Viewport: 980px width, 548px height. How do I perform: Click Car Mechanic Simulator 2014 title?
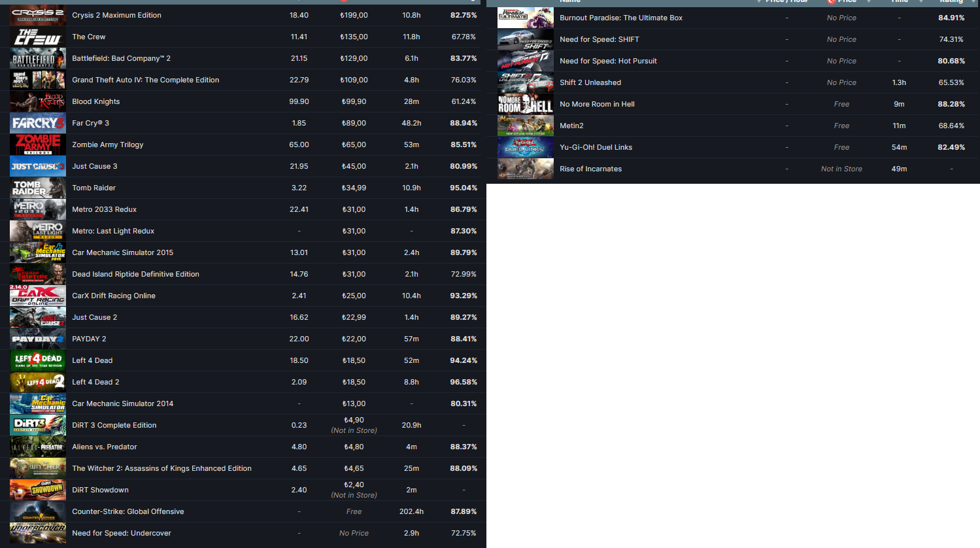click(x=122, y=403)
